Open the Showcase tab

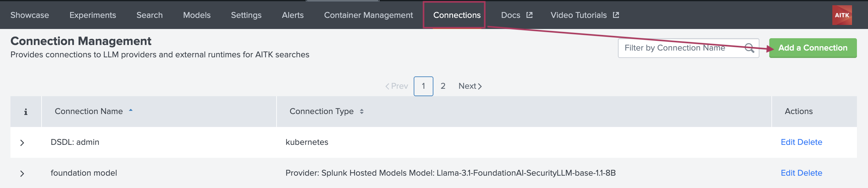(30, 15)
